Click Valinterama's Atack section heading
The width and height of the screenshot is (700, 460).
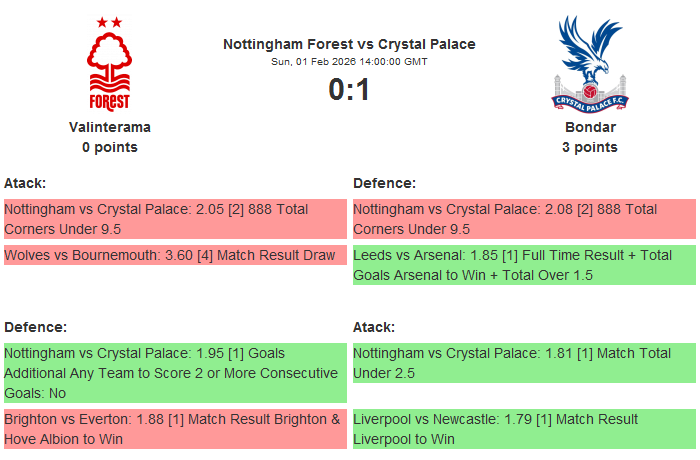tap(25, 183)
